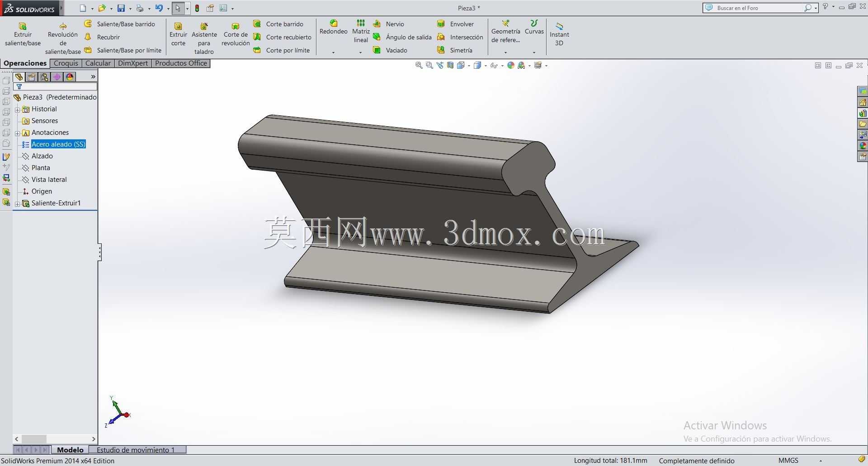
Task: Open the Redondeo dropdown arrow
Action: (333, 52)
